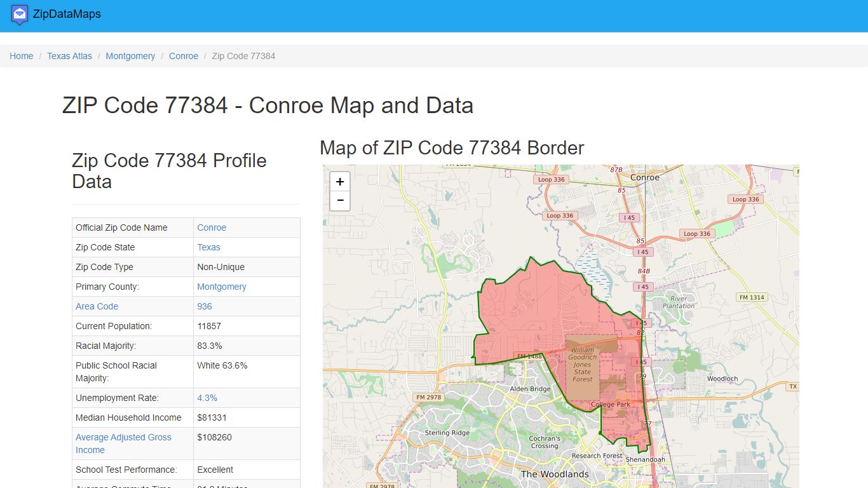The height and width of the screenshot is (488, 868).
Task: Open Average Adjusted Gross Income link
Action: pyautogui.click(x=123, y=444)
